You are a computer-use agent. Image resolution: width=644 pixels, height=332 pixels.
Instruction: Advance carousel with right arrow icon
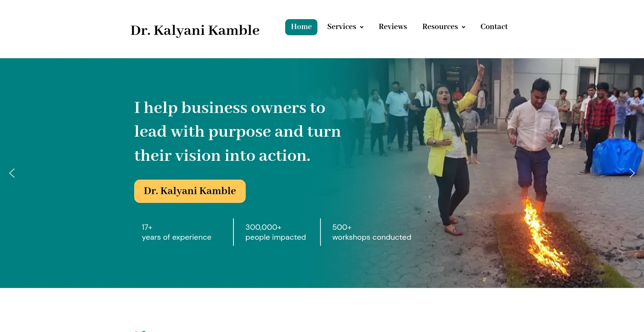(x=632, y=173)
